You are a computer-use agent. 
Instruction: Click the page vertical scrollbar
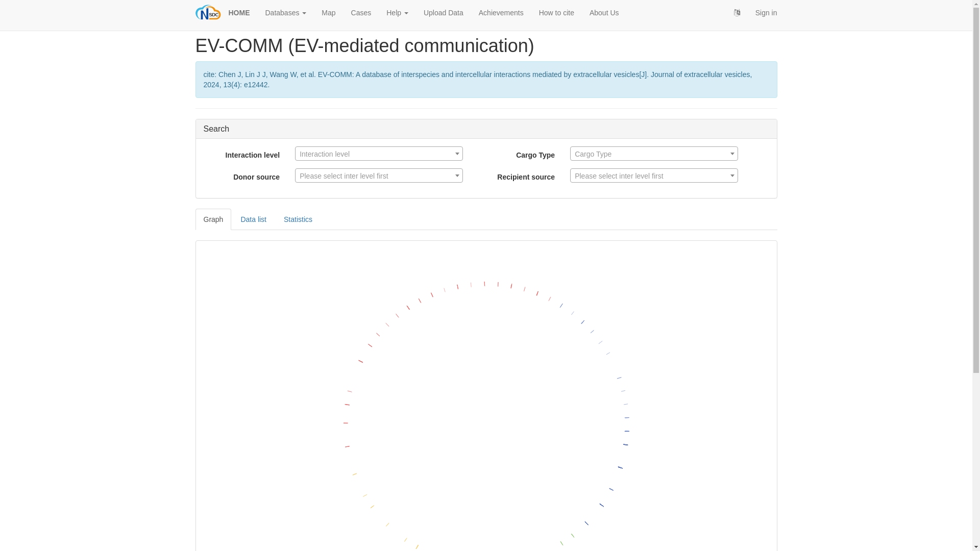[x=976, y=275]
